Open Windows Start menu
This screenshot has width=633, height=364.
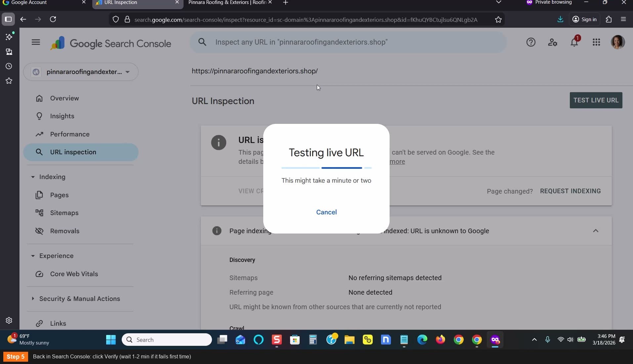click(x=111, y=340)
